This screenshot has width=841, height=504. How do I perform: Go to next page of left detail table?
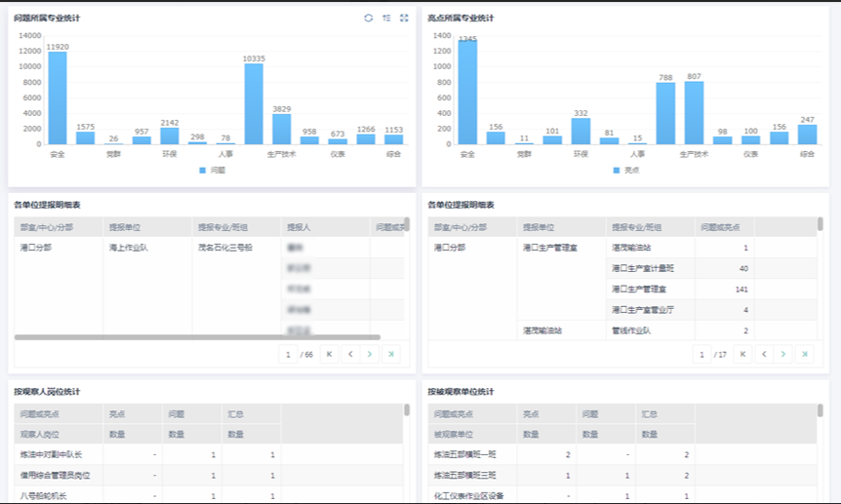pyautogui.click(x=370, y=354)
